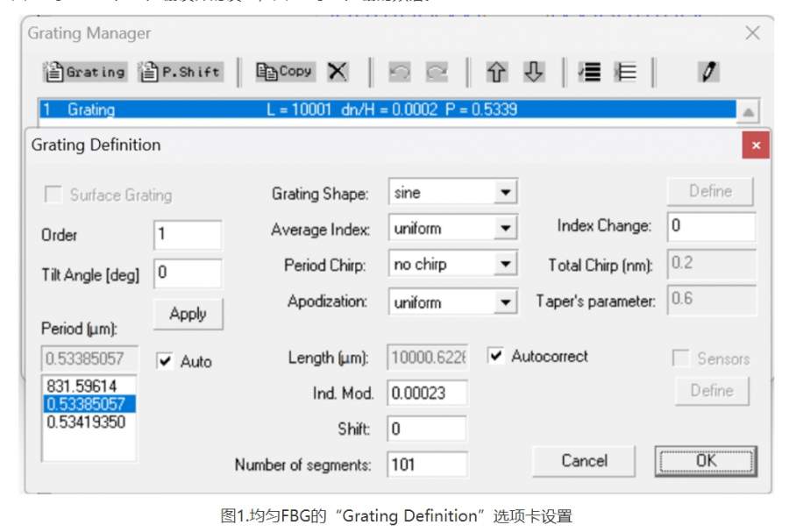Click the Order input field

point(188,234)
